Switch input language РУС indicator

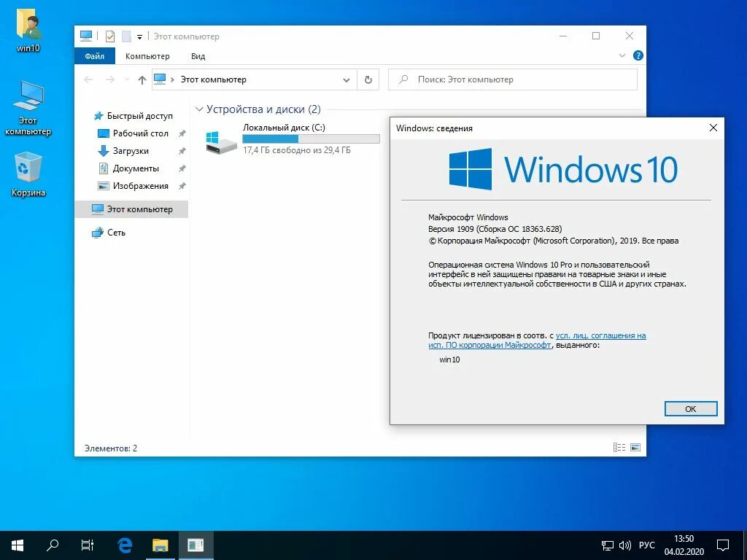[x=646, y=545]
